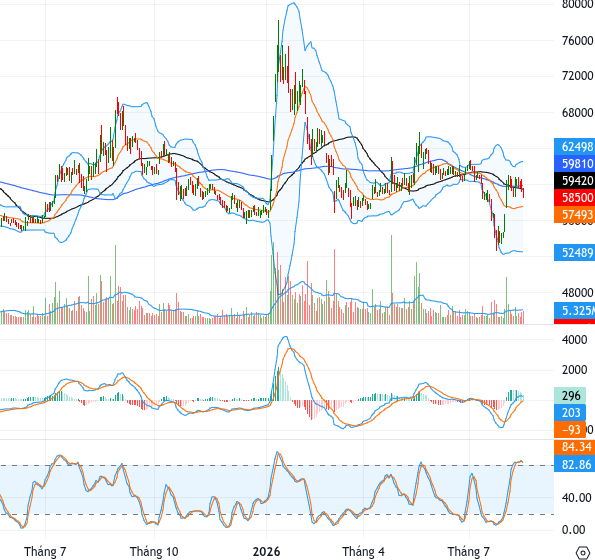Select the blue 59810 price label
595x560 pixels.
pos(575,164)
